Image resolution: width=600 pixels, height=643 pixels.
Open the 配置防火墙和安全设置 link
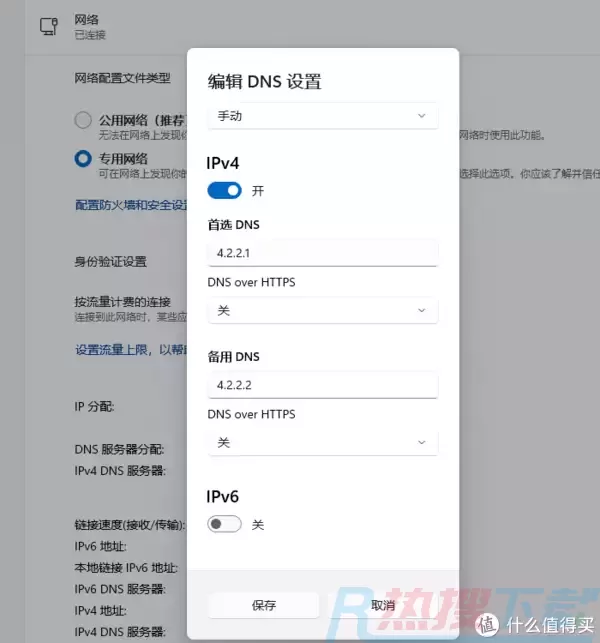click(x=131, y=205)
